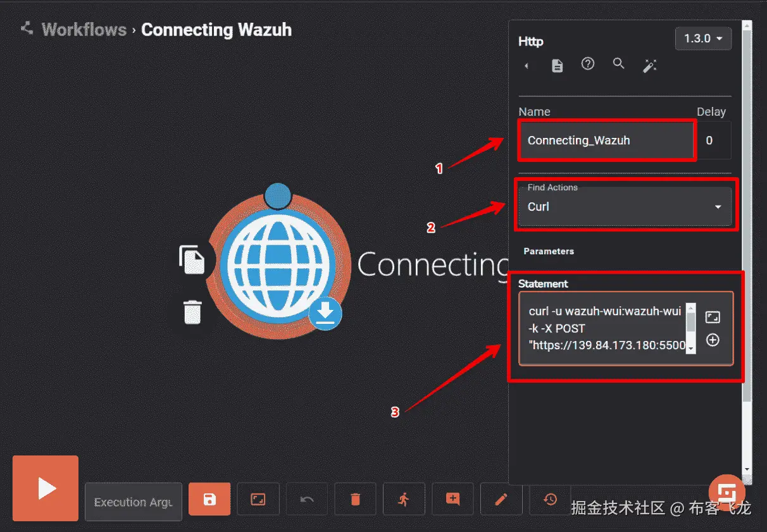Open the revision history clock icon
The width and height of the screenshot is (767, 532).
[x=550, y=500]
